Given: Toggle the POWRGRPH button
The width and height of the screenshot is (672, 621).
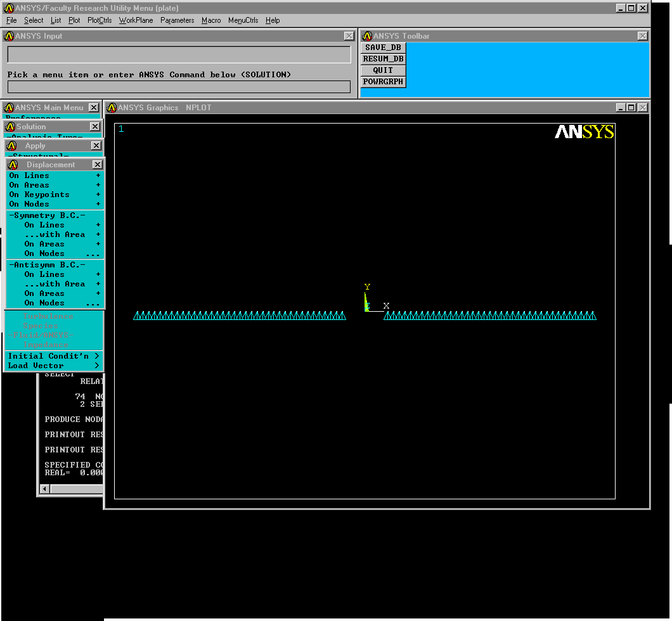Looking at the screenshot, I should pyautogui.click(x=383, y=82).
